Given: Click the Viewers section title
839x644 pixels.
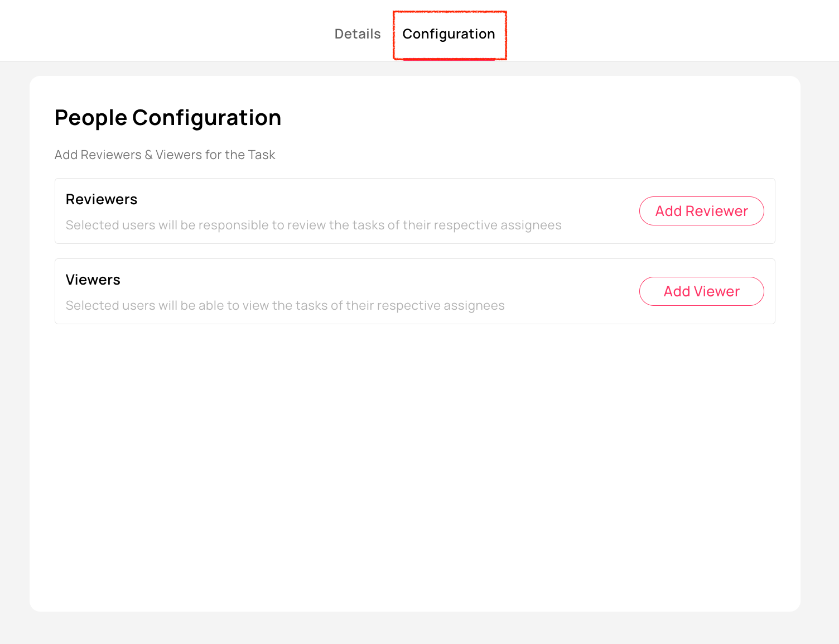Looking at the screenshot, I should (93, 280).
